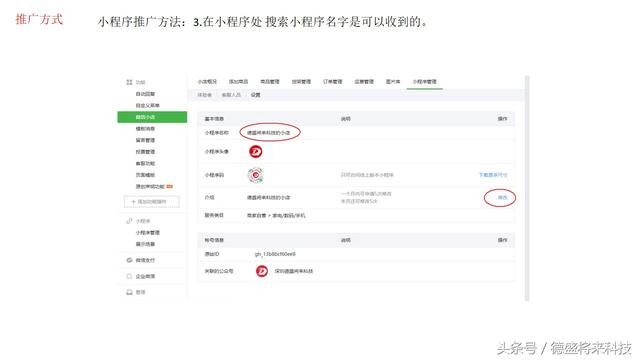Open 模板消息 in the sidebar

click(x=145, y=129)
